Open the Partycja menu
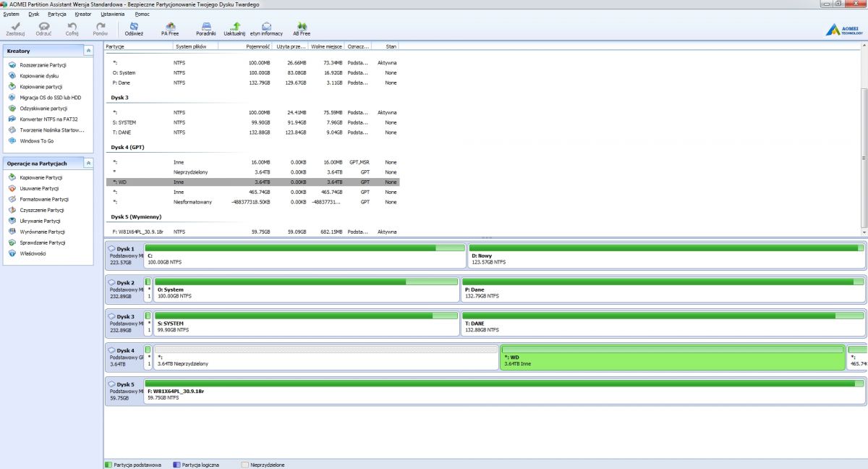The image size is (868, 469). pos(57,14)
